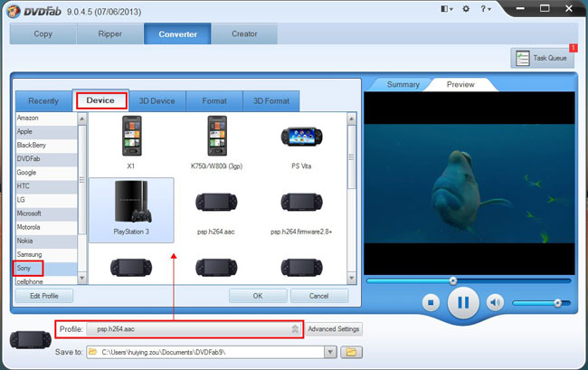Collapse the Profile selector dropdown
The height and width of the screenshot is (370, 588).
(295, 329)
